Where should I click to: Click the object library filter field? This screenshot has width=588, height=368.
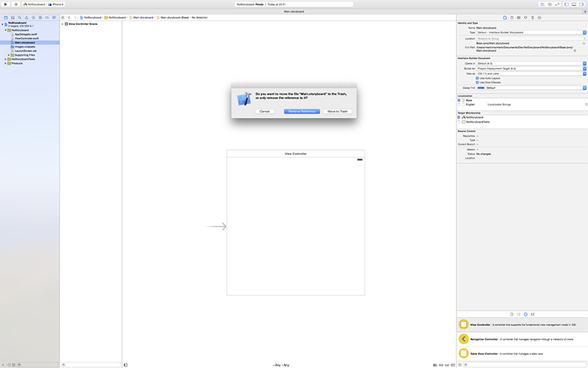point(525,365)
